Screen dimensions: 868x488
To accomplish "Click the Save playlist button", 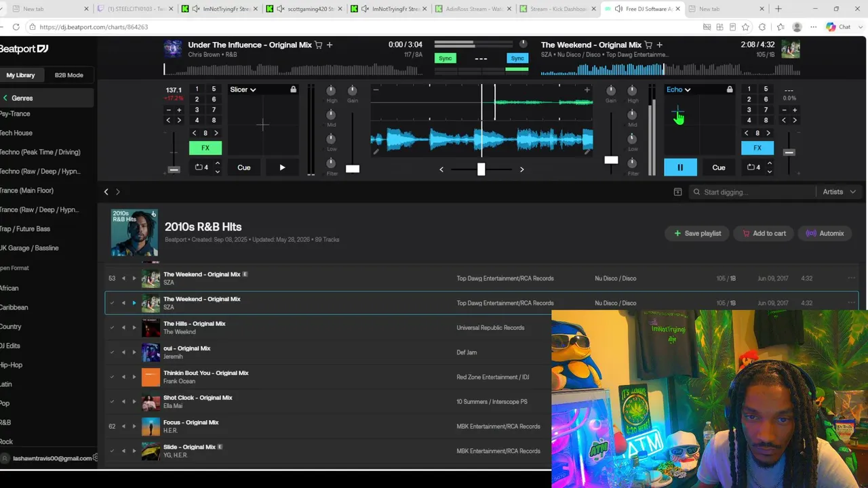I will (x=697, y=233).
